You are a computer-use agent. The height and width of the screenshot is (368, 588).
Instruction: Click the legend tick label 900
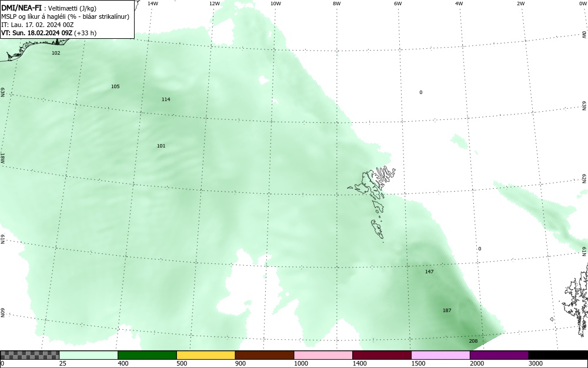(x=240, y=363)
